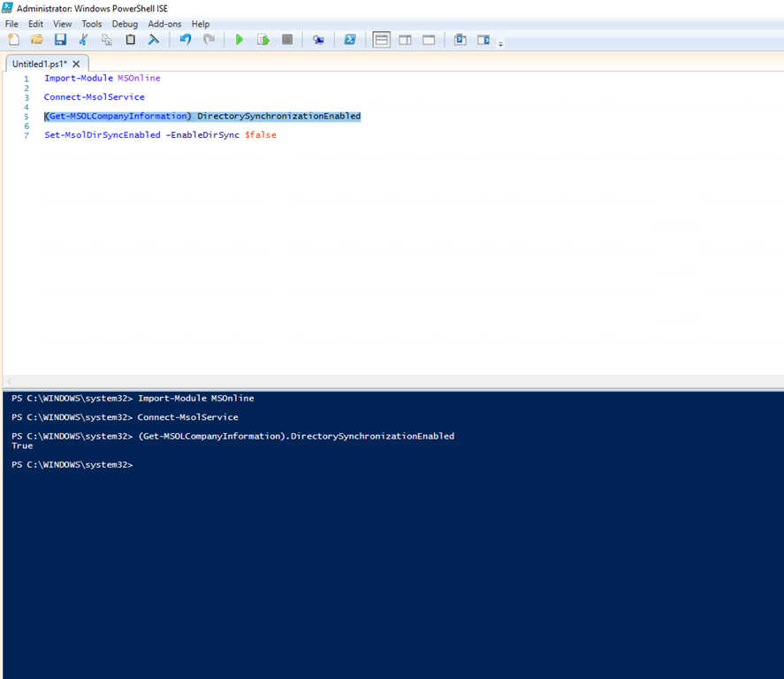The height and width of the screenshot is (679, 784).
Task: Save the script using the floppy disk icon
Action: tap(60, 40)
